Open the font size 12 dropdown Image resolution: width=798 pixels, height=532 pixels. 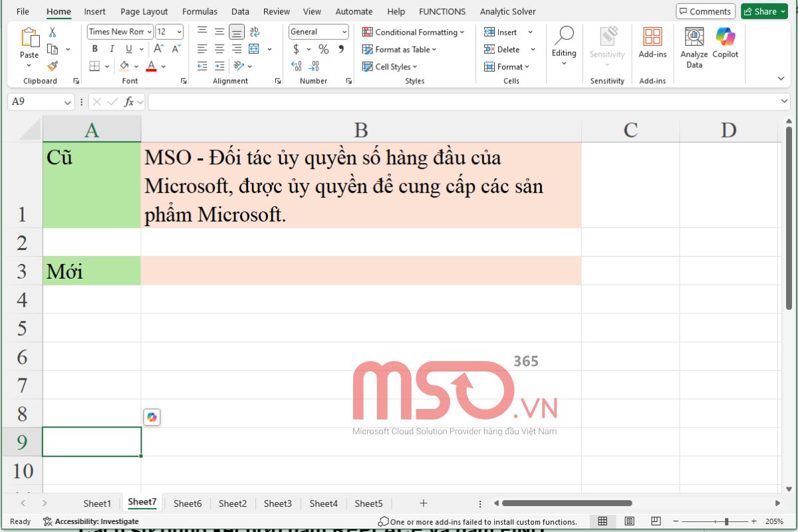coord(180,32)
